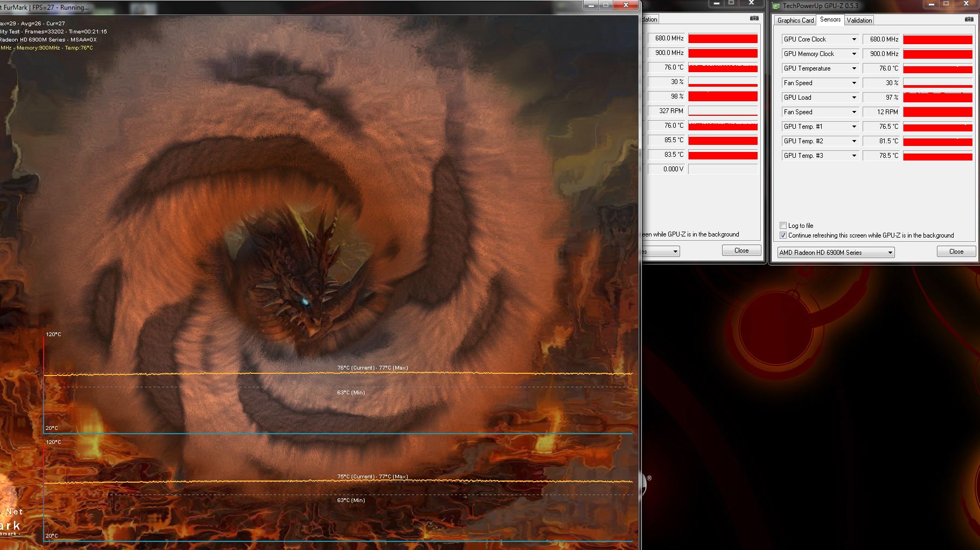Click the partly hidden Validation tab in the left GPU-Z window
Screen dimensions: 980x550
tap(650, 19)
